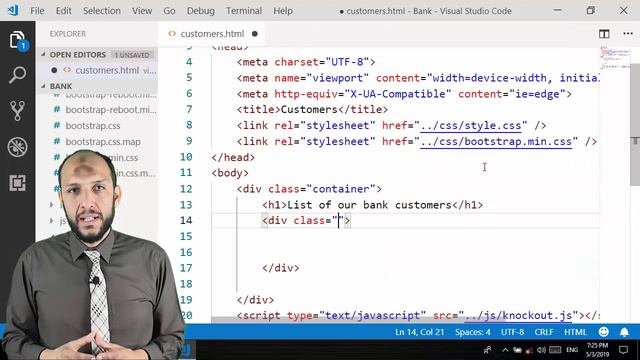Click the People icon in taskbar
Image resolution: width=640 pixels, height=360 pixels.
tap(487, 350)
